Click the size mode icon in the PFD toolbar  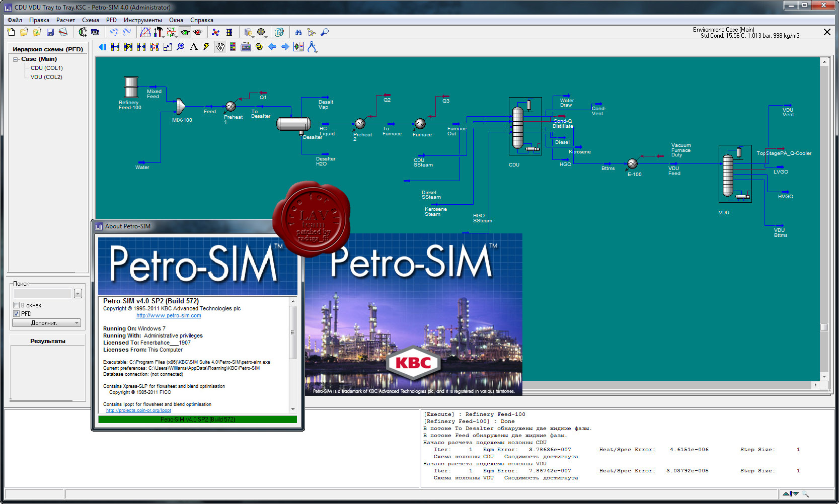(x=167, y=47)
